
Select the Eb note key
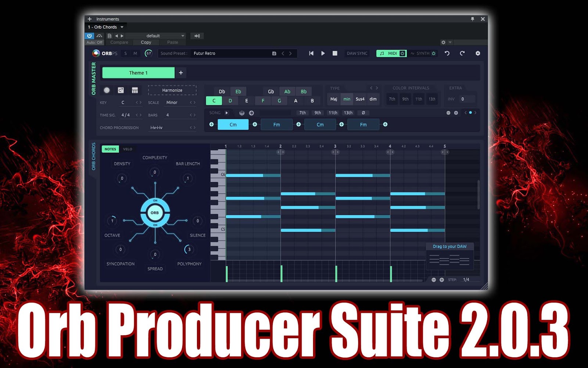coord(238,92)
